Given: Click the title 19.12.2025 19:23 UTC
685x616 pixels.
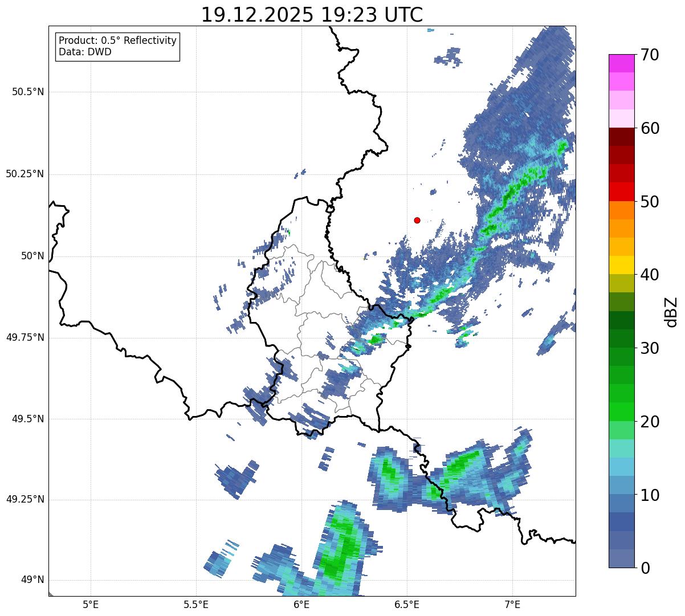Looking at the screenshot, I should (312, 15).
